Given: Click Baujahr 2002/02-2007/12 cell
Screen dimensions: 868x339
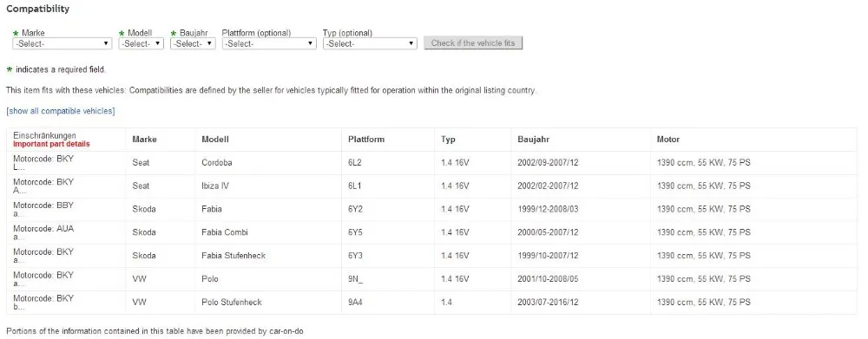Looking at the screenshot, I should 548,186.
